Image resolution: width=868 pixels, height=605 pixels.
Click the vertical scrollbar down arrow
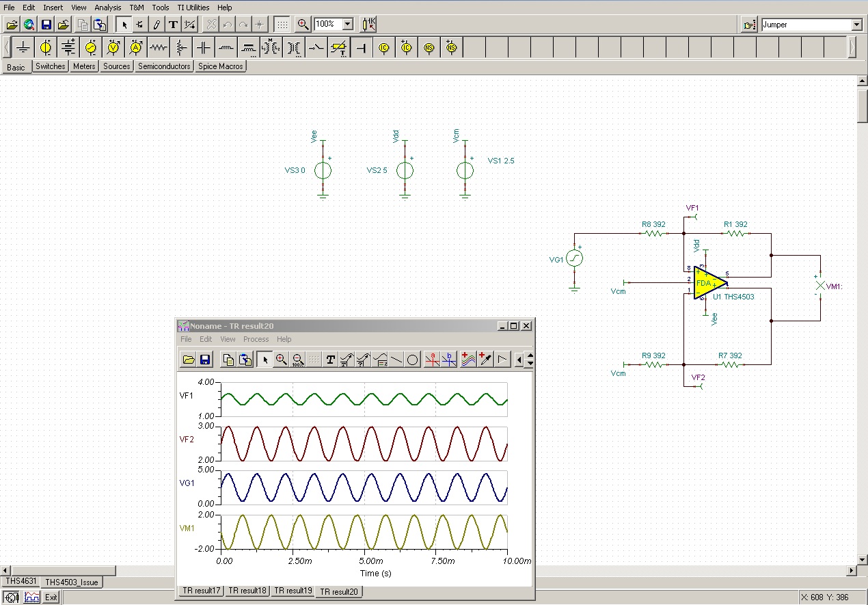click(862, 559)
